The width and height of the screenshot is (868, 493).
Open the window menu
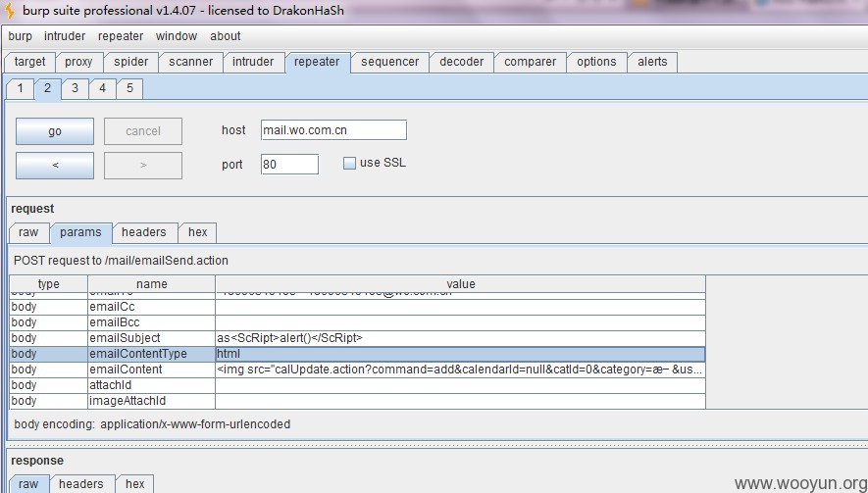[x=177, y=36]
